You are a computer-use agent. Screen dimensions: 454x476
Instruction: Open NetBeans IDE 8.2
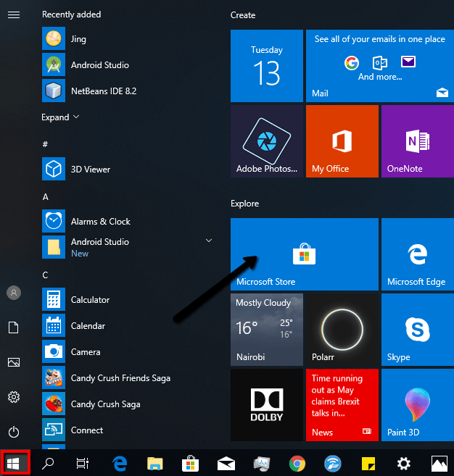[x=128, y=91]
